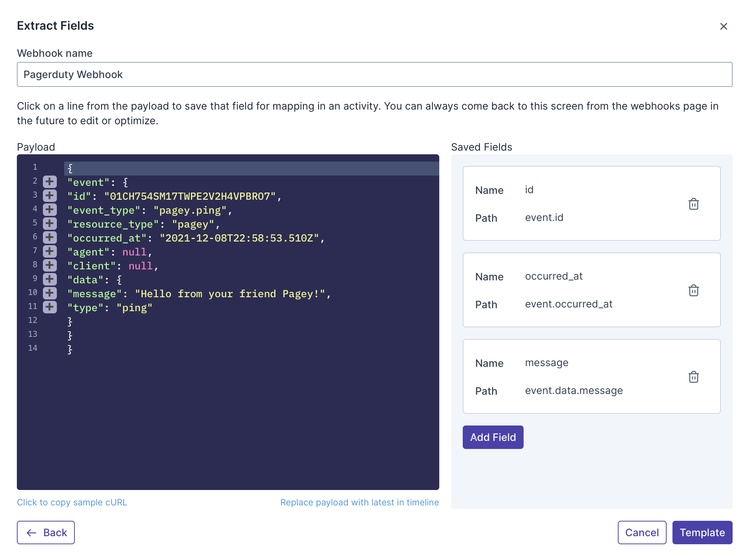The image size is (748, 560).
Task: Click to copy sample cURL link
Action: click(x=72, y=502)
